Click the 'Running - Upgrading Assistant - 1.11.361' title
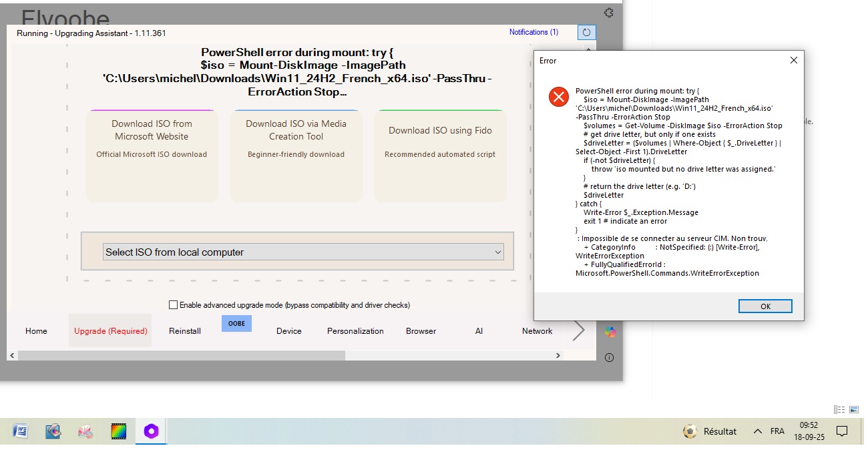 coord(91,33)
